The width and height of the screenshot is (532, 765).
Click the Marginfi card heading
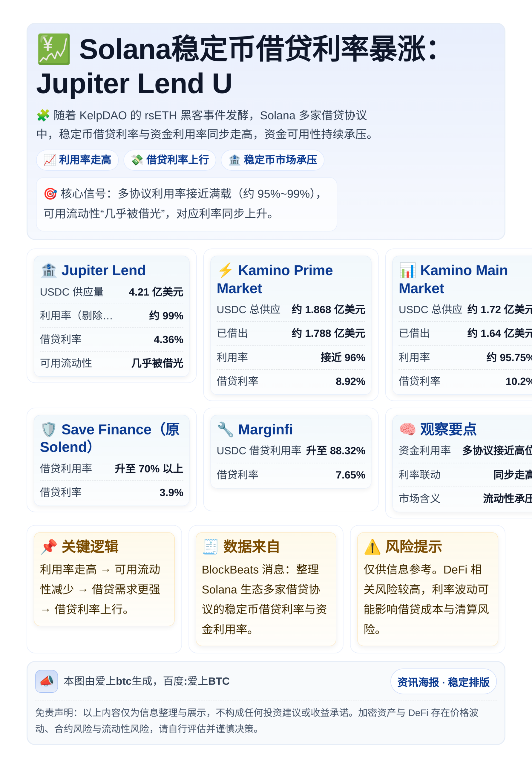tap(266, 429)
